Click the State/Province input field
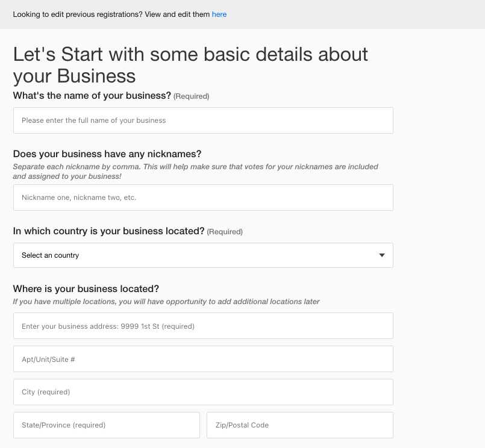Screen dimensions: 485x448 (107, 425)
